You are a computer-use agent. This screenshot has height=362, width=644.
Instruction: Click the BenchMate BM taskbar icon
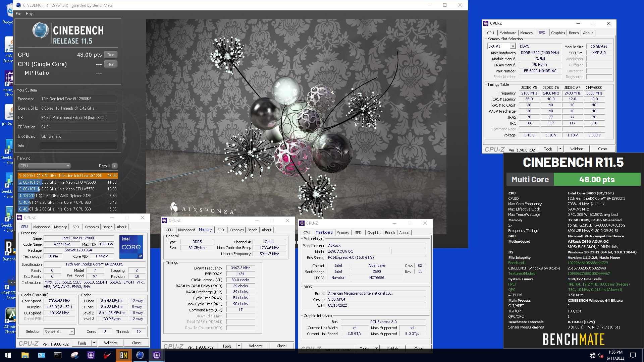pyautogui.click(x=124, y=355)
